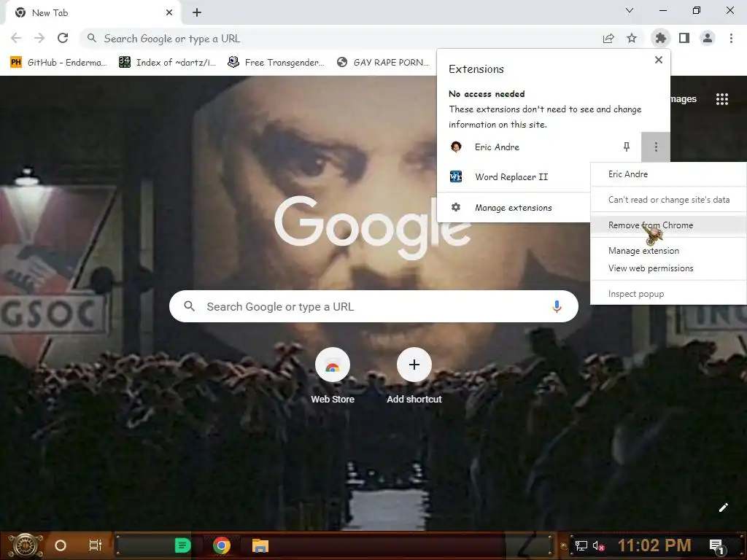This screenshot has height=560, width=747.
Task: Open the profile avatar menu
Action: point(708,38)
